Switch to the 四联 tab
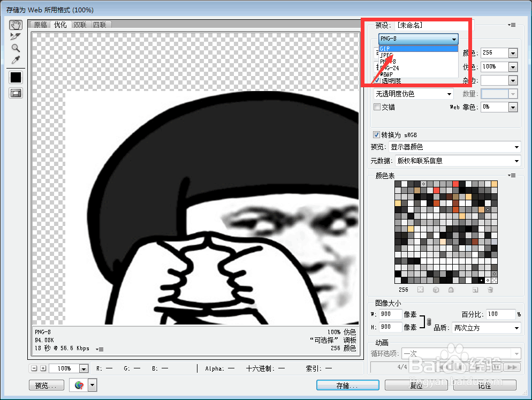The image size is (532, 400). coord(100,25)
